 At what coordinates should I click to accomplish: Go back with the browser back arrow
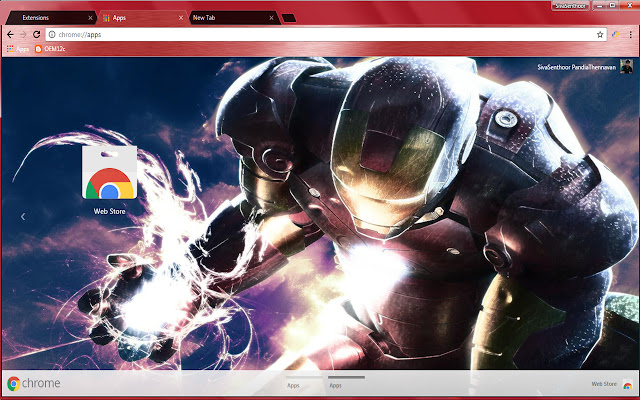tap(10, 35)
